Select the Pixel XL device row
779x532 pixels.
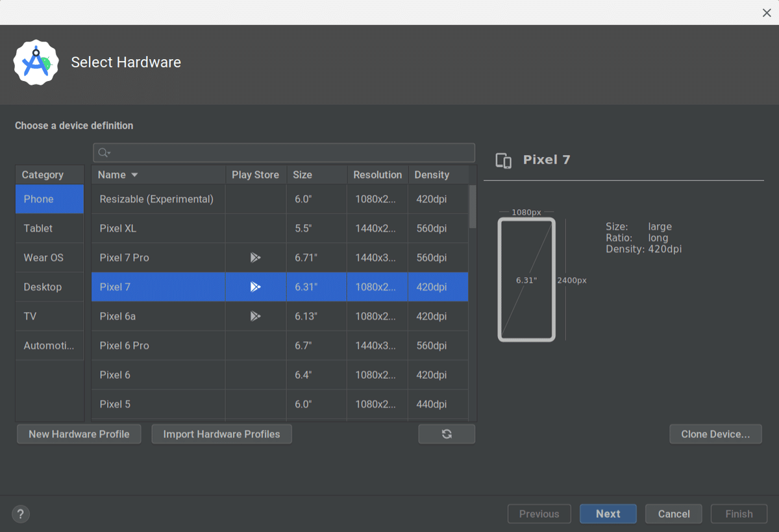[x=280, y=228]
